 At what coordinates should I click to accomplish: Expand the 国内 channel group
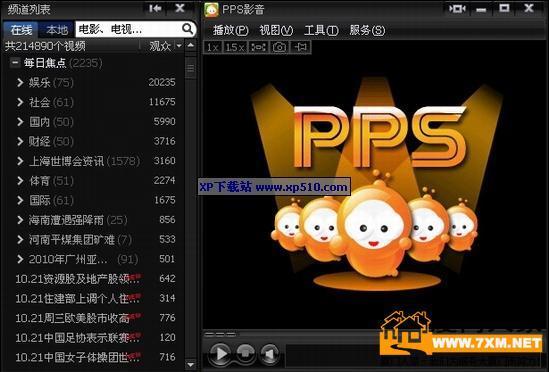click(x=20, y=122)
